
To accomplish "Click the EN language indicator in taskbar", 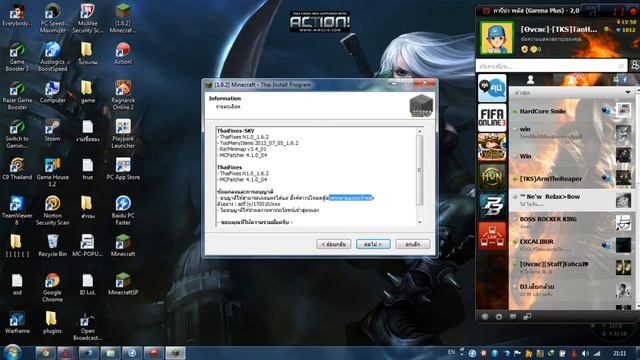I will (451, 352).
